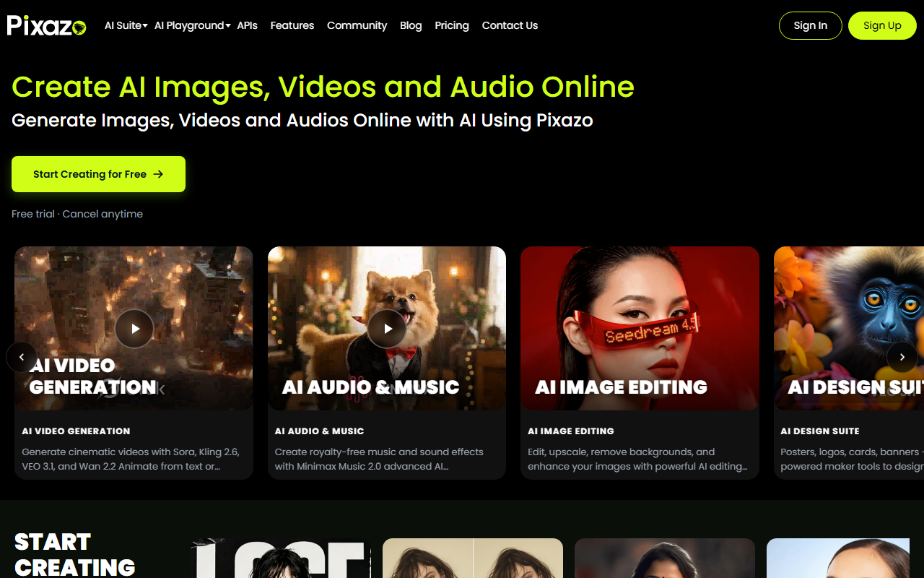The height and width of the screenshot is (578, 924).
Task: Expand the AI Suite dropdown
Action: click(x=126, y=25)
